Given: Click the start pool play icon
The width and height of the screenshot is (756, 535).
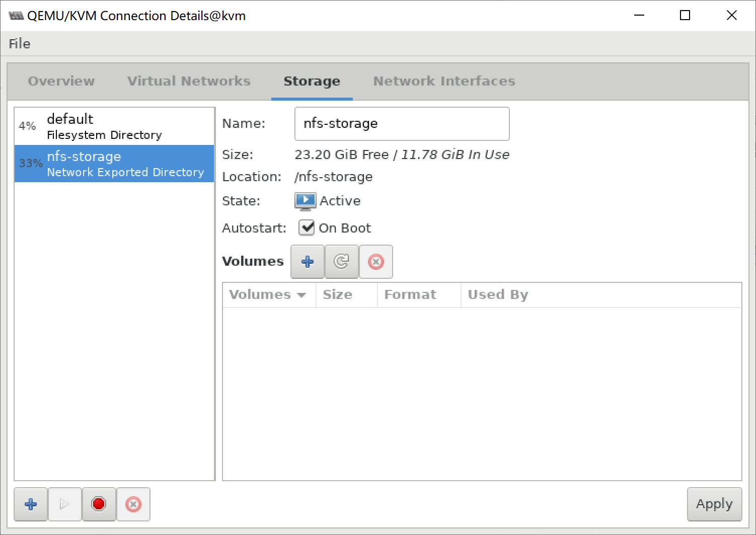Looking at the screenshot, I should tap(64, 504).
